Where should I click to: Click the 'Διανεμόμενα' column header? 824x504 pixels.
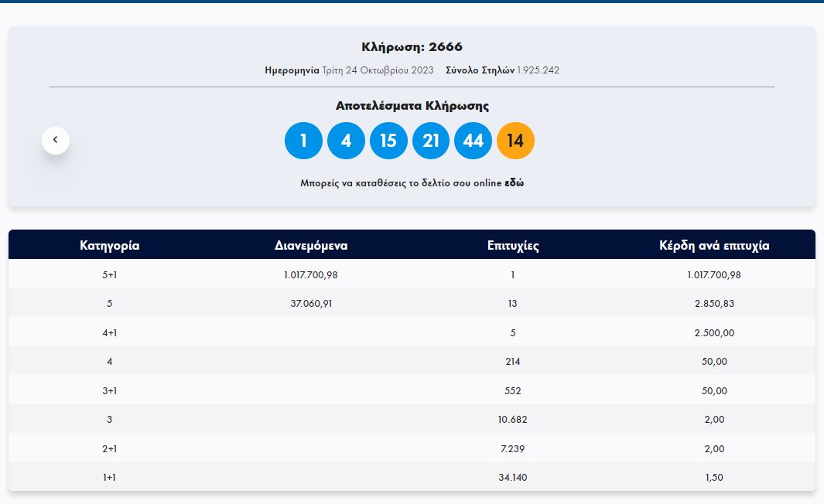point(311,246)
